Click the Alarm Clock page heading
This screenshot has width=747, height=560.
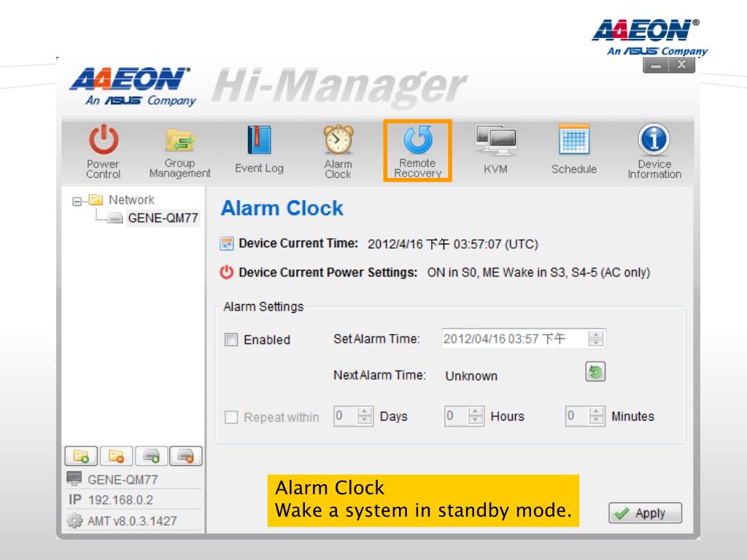click(x=282, y=208)
